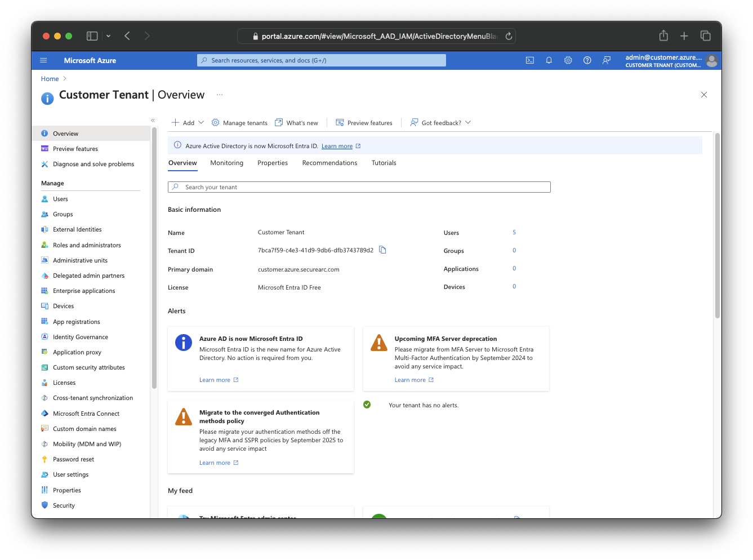Open What's new in the toolbar
The image size is (753, 560).
296,122
